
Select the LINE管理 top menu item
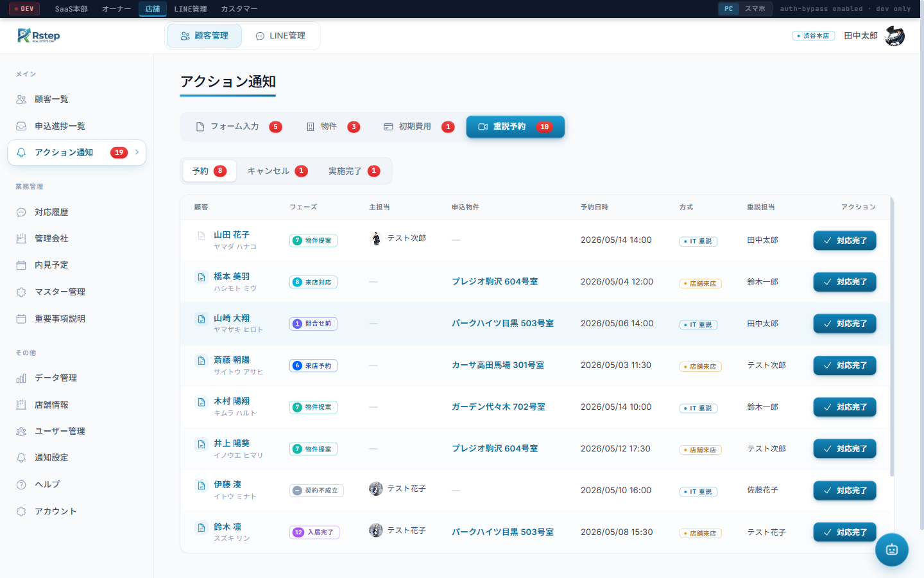point(191,9)
